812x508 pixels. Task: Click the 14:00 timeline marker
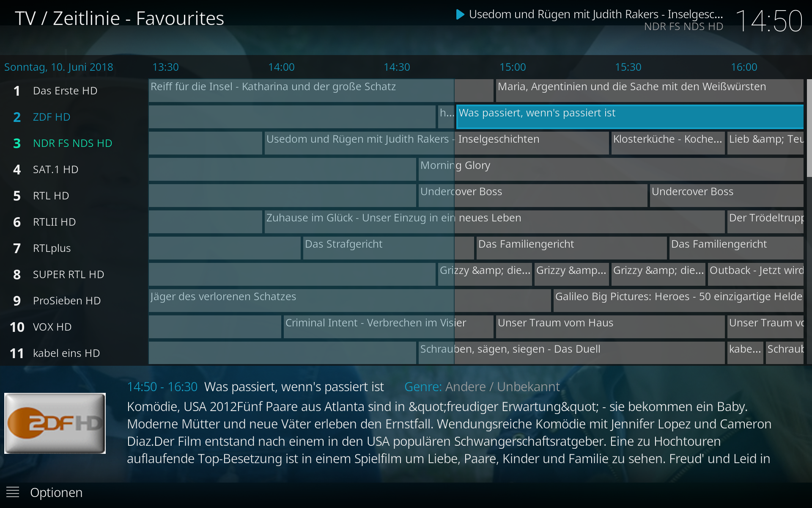(281, 67)
